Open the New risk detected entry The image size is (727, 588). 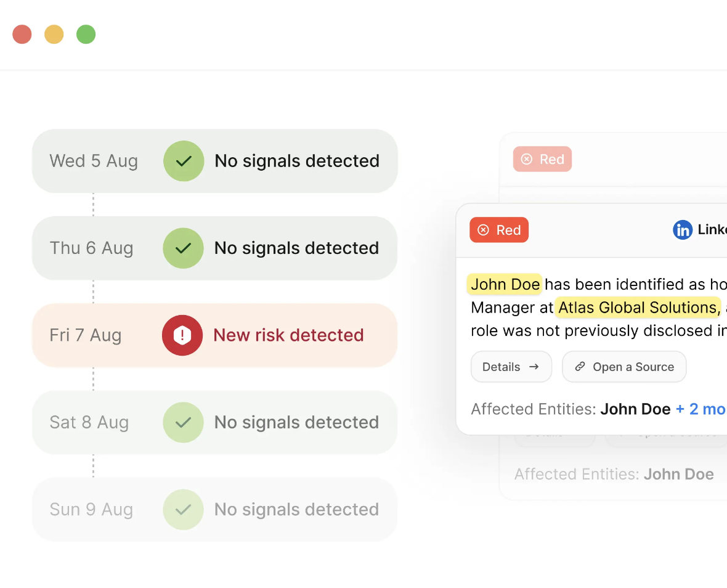[x=214, y=335]
